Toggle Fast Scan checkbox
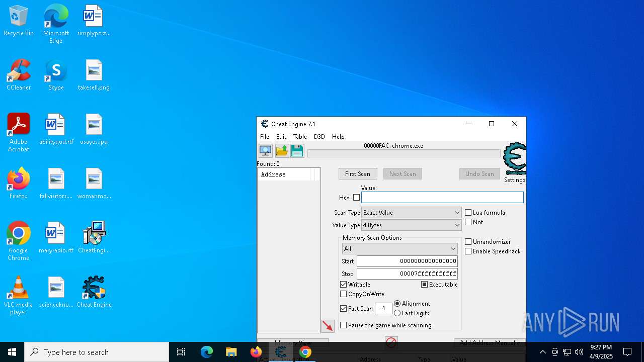This screenshot has width=644, height=362. (344, 309)
